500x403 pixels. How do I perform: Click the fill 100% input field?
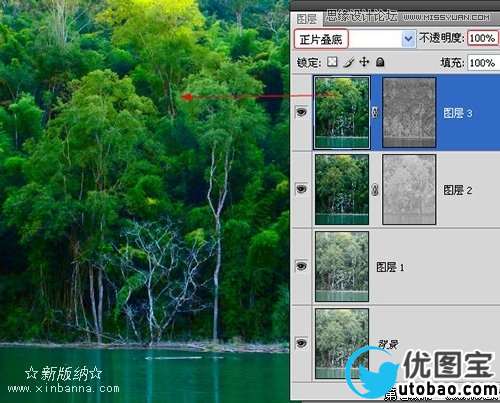coord(483,63)
